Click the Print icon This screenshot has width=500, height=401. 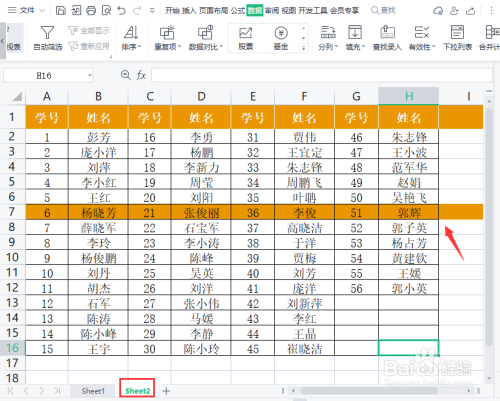point(91,11)
